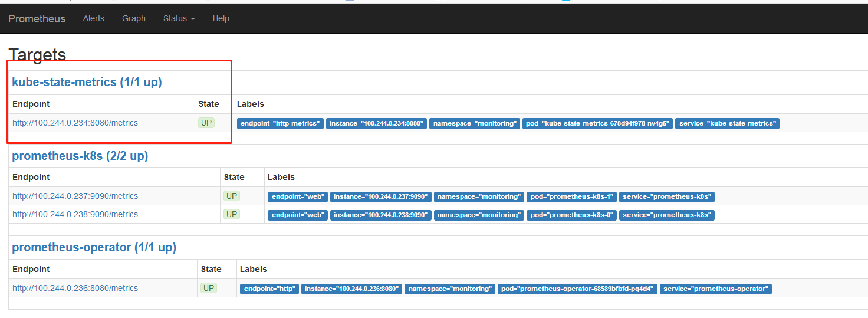Viewport: 868px width, 318px height.
Task: Click the UP state badge for kube-state-metrics
Action: pos(206,123)
